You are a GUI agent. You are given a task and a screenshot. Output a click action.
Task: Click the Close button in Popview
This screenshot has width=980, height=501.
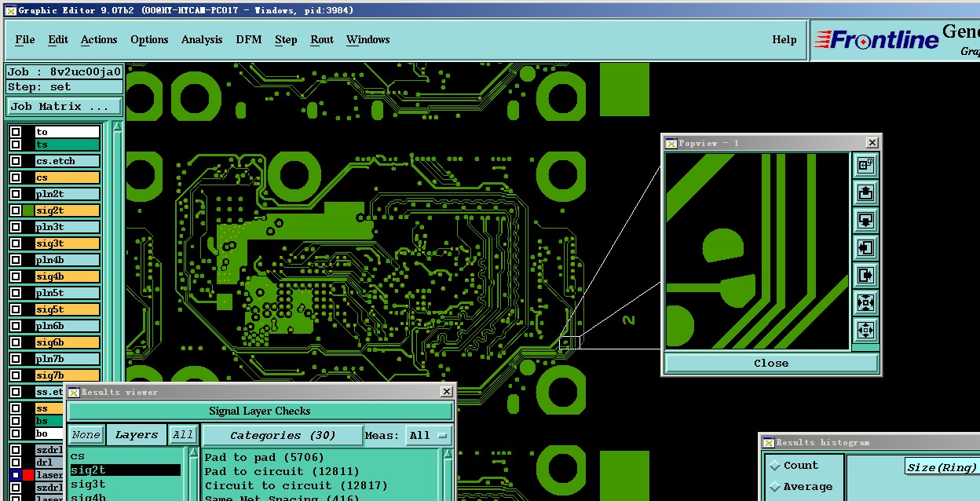point(771,363)
